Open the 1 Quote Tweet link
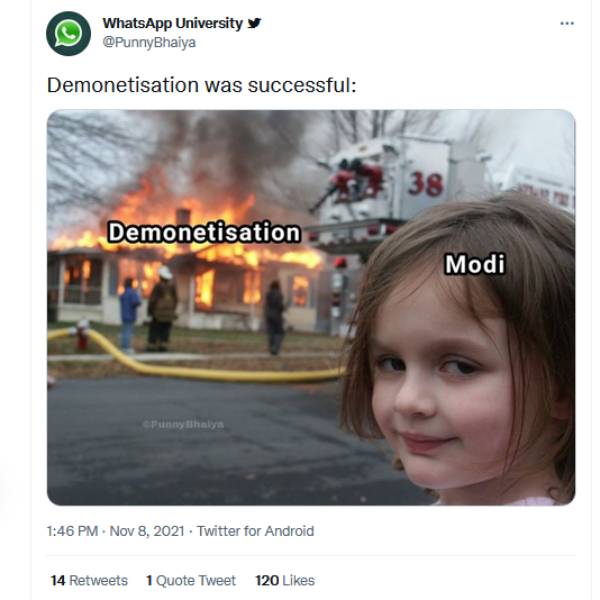 [190, 580]
